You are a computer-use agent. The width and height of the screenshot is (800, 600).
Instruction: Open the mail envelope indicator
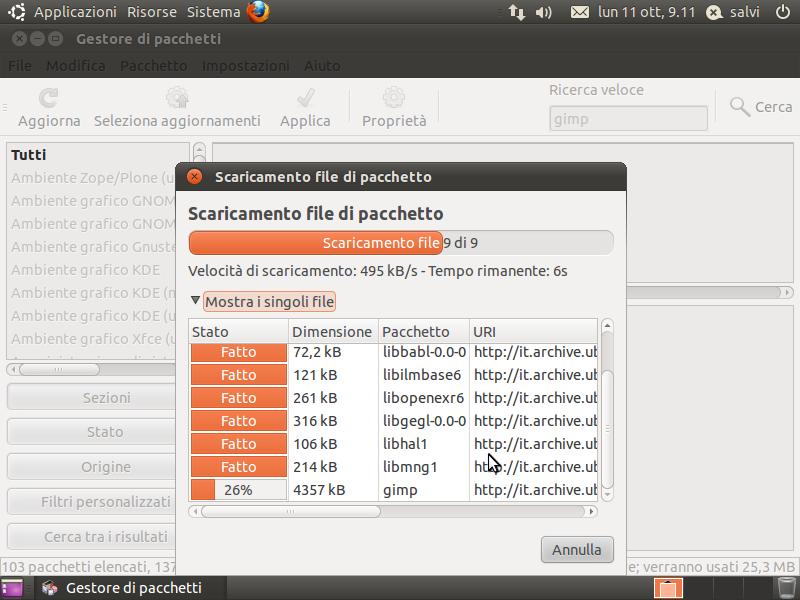point(580,12)
